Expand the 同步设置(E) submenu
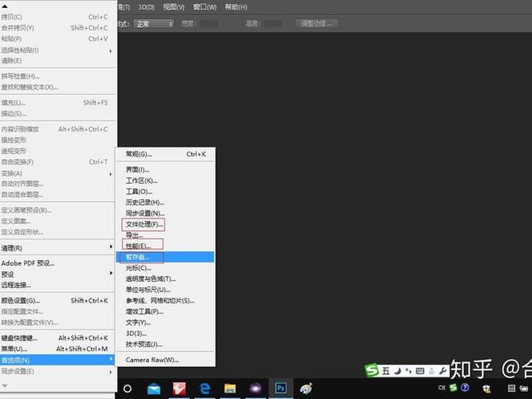This screenshot has height=399, width=532. point(57,371)
